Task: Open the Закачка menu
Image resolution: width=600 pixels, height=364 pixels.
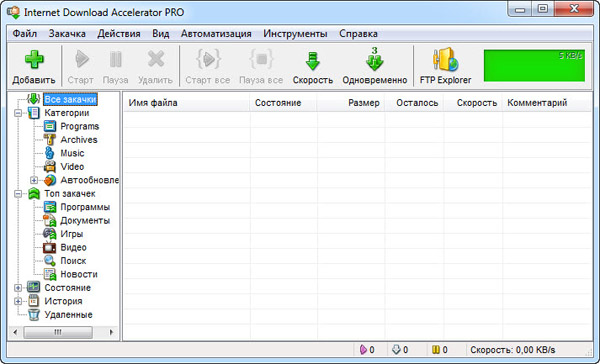Action: 67,34
